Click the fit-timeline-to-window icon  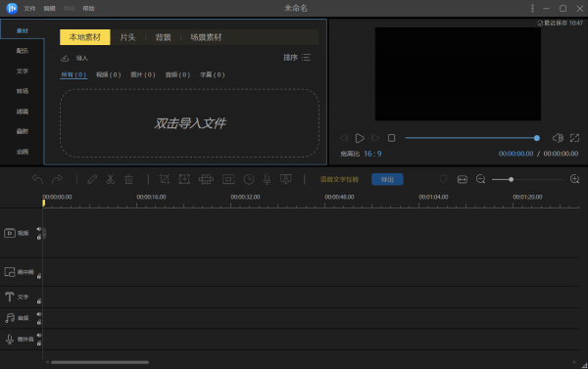(x=462, y=179)
